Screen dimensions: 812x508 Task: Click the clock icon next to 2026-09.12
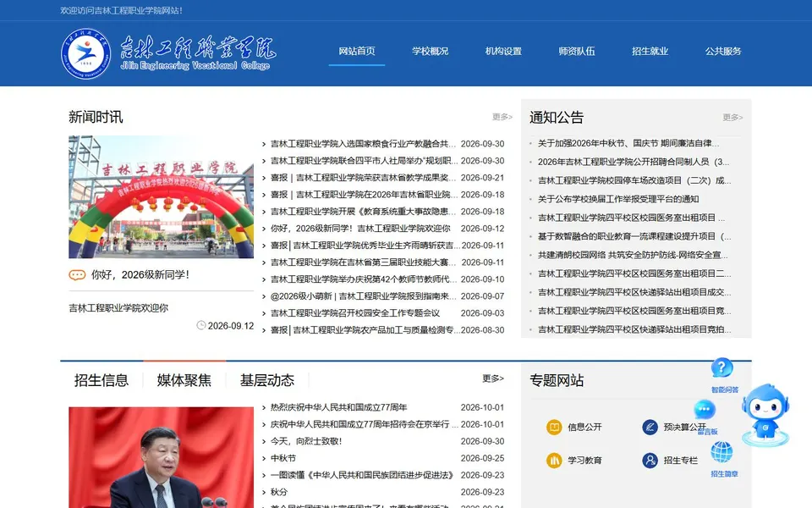pyautogui.click(x=201, y=325)
